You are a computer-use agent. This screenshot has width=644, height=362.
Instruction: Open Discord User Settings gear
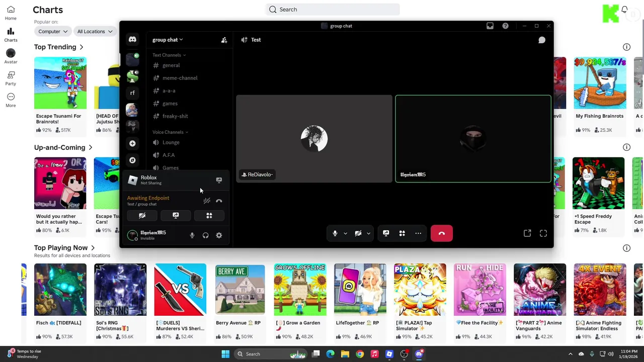[x=219, y=235]
